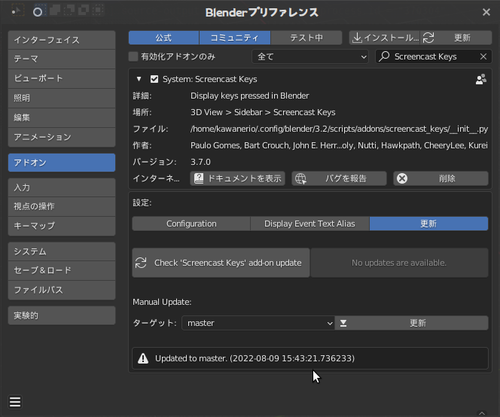Viewport: 500px width, 417px height.
Task: Click the 'Updated to master' status message
Action: coord(255,358)
